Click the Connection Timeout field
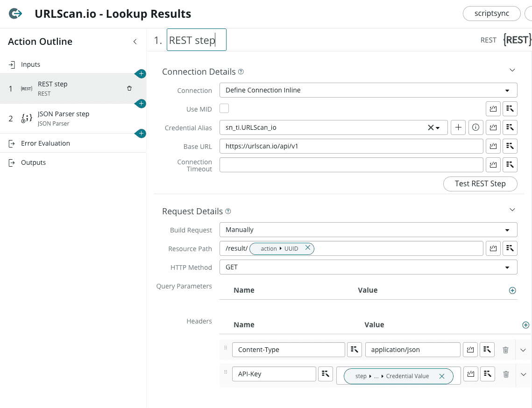Screen dimensions: 532x408 (351, 165)
